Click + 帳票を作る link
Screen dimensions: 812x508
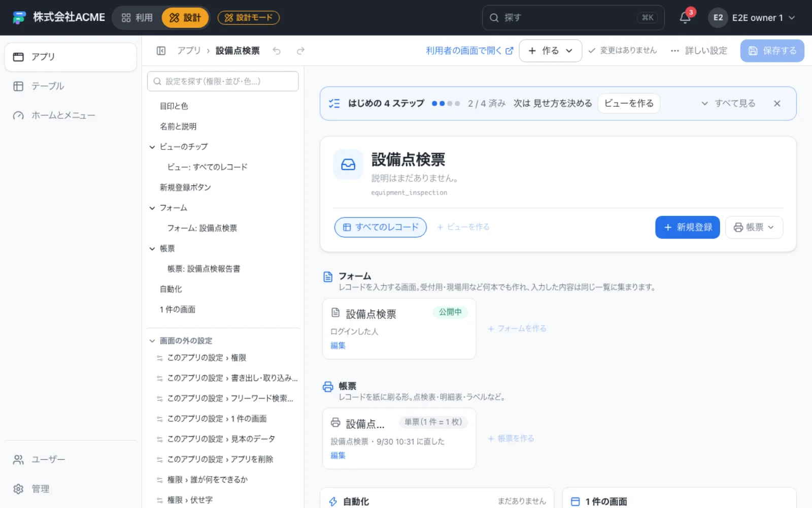(511, 439)
